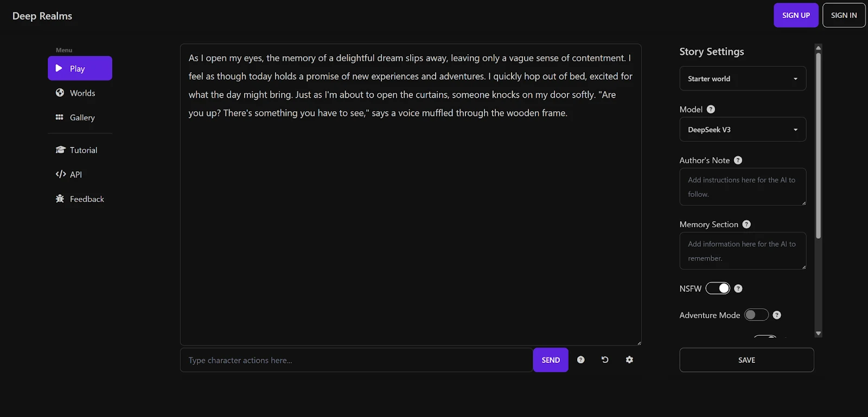868x417 pixels.
Task: Disable the NSFW toggle
Action: pos(718,288)
